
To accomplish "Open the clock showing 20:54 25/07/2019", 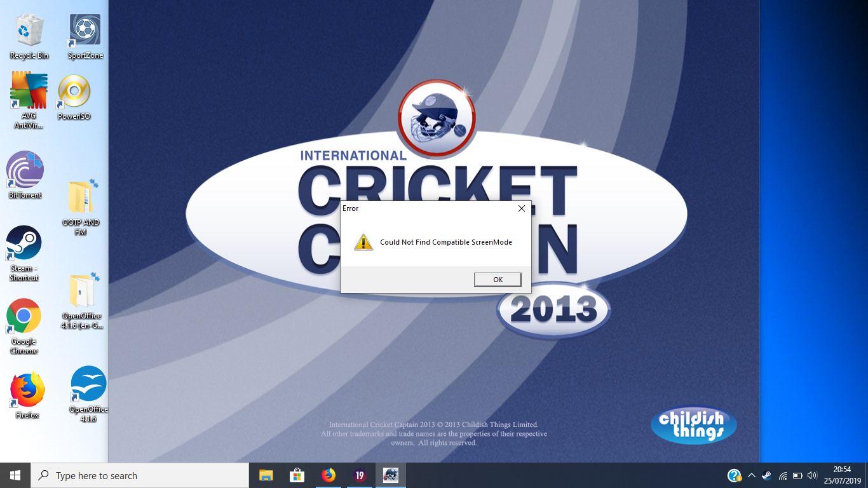I will coord(842,475).
